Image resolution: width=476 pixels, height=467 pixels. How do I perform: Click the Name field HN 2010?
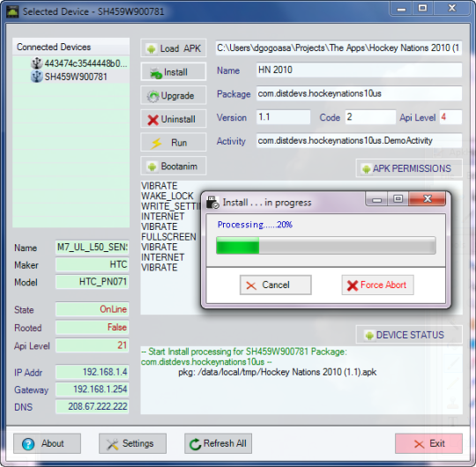pos(359,70)
